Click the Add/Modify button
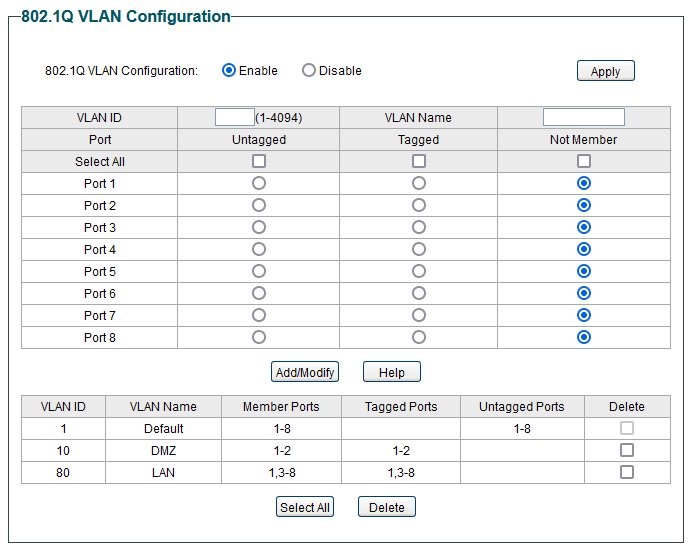The image size is (696, 558). pyautogui.click(x=305, y=372)
